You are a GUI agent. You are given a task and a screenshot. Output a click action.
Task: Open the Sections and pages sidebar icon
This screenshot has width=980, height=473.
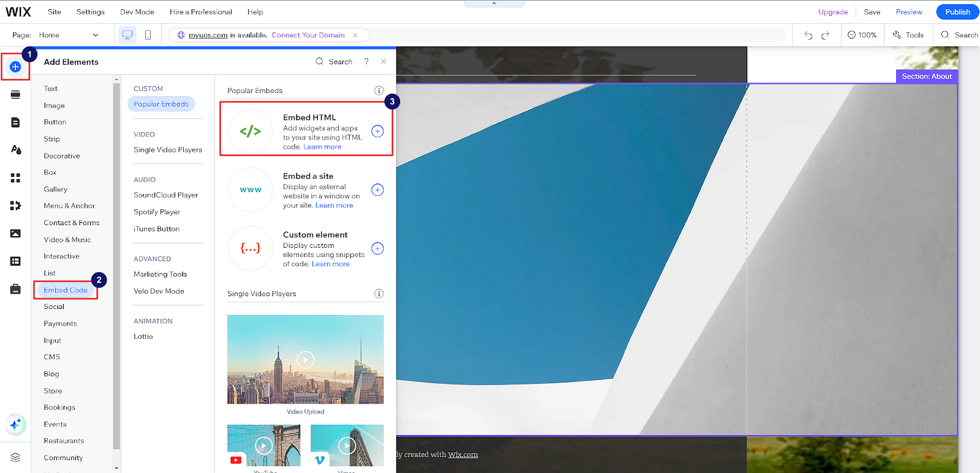coord(15,94)
